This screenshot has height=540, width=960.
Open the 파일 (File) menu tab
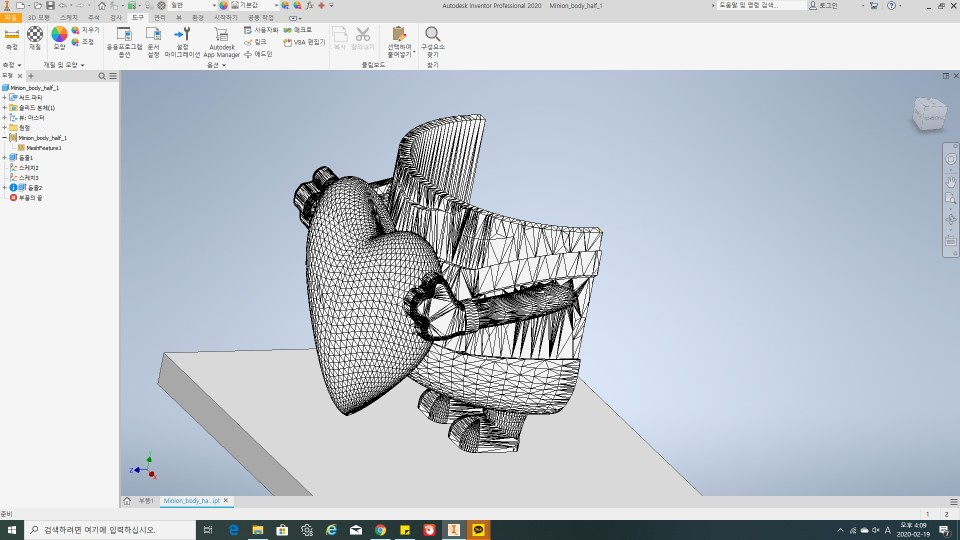10,18
